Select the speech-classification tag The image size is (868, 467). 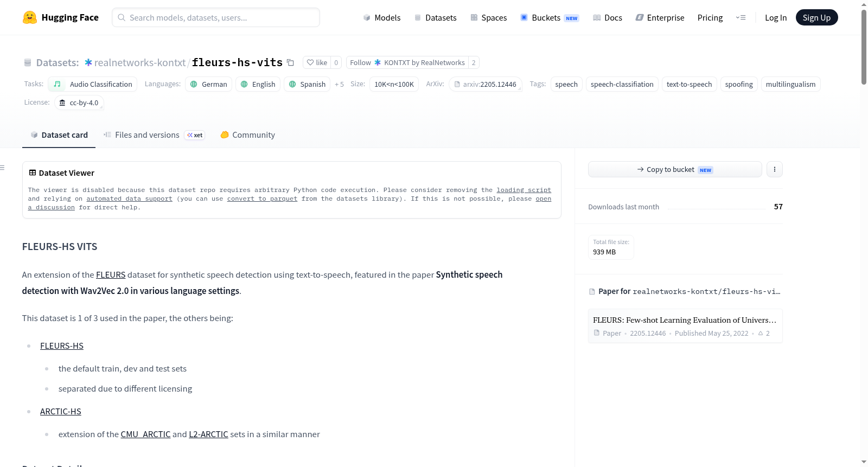coord(622,84)
